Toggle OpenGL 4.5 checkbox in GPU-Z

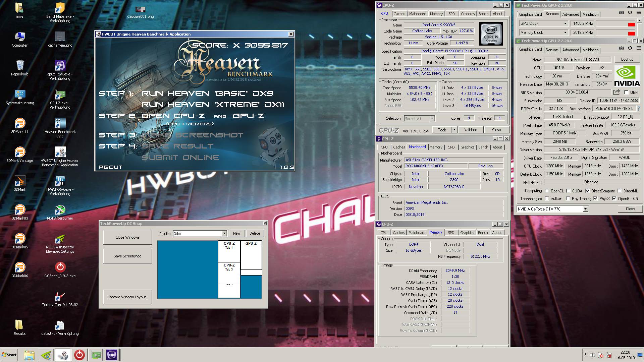point(614,198)
